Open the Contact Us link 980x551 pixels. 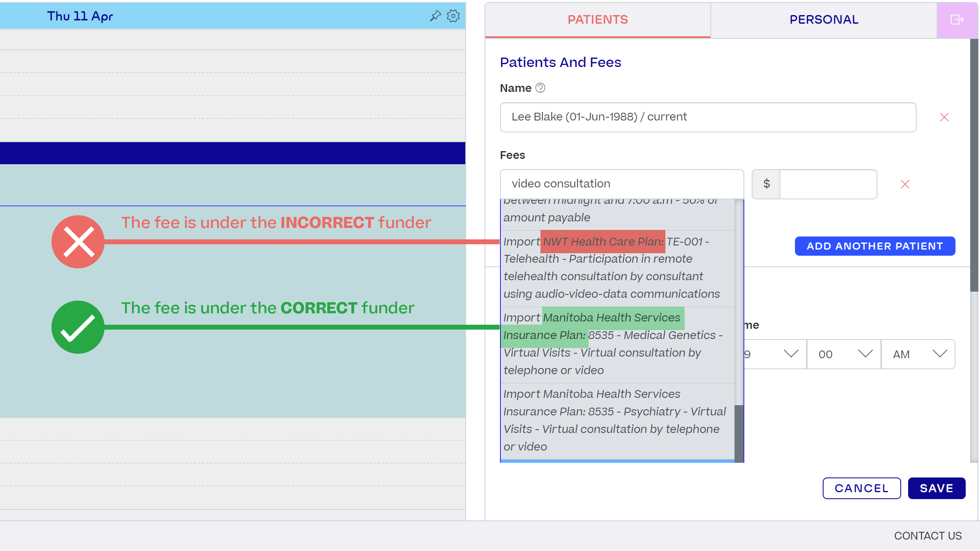click(928, 535)
